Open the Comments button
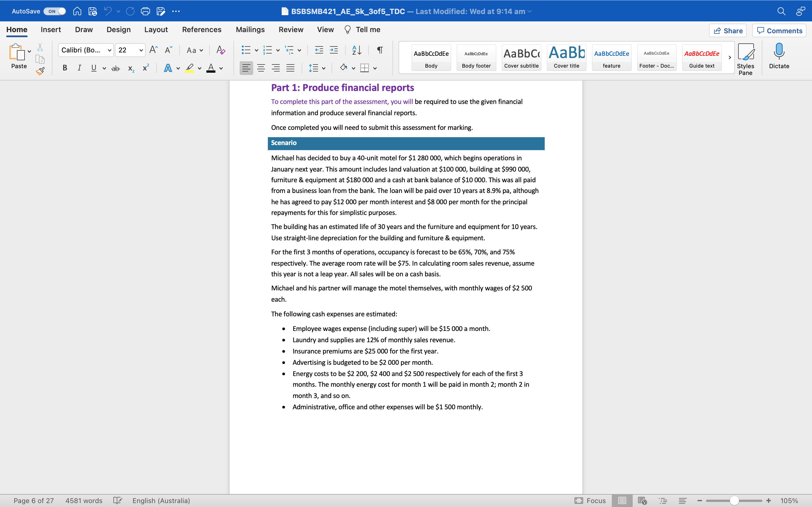 pyautogui.click(x=779, y=30)
